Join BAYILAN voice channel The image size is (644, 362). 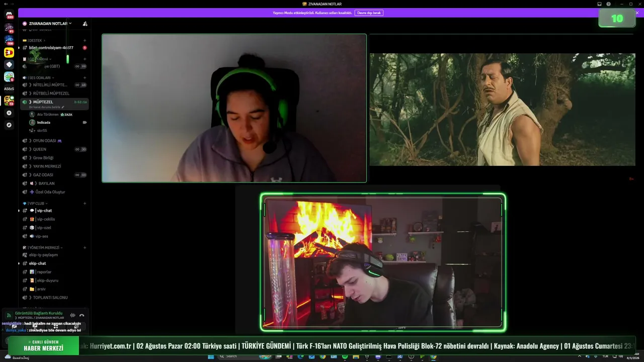tap(54, 184)
